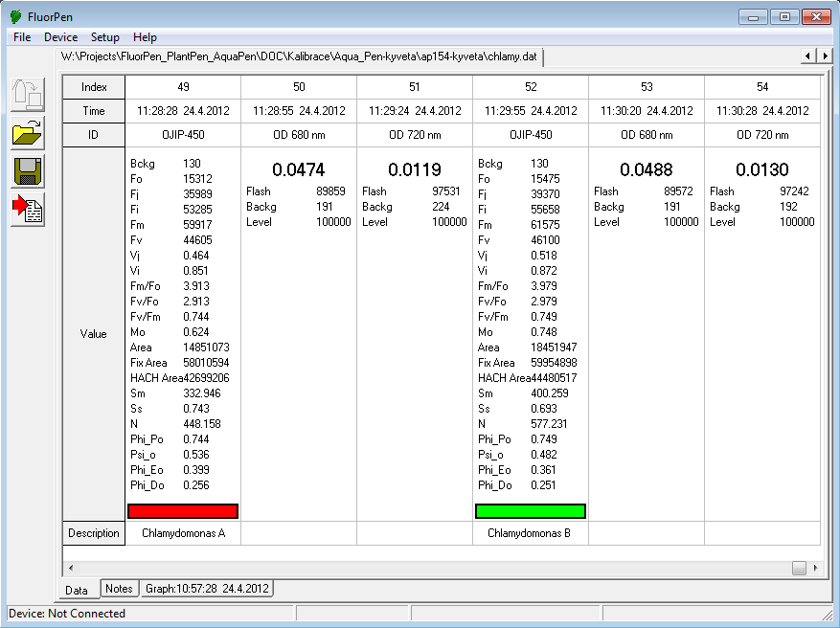Open the Graph:10:57:28 24.4.2012 tab

tap(207, 589)
